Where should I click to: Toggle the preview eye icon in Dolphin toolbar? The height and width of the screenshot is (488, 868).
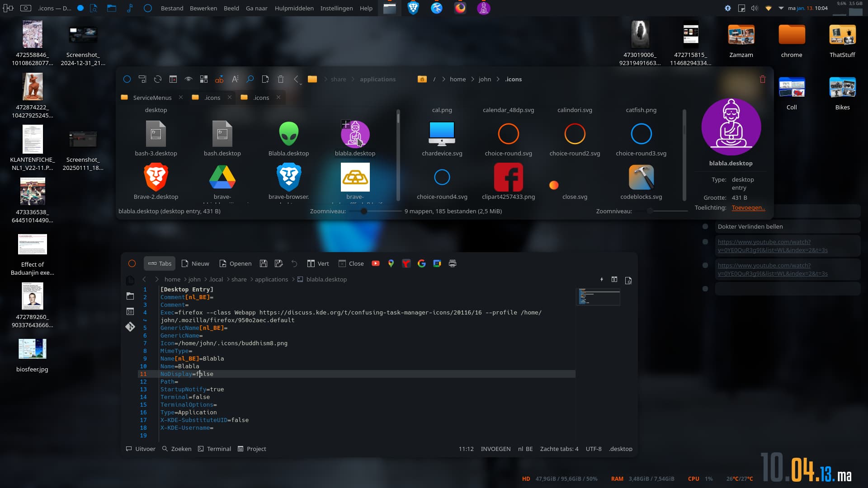point(189,79)
